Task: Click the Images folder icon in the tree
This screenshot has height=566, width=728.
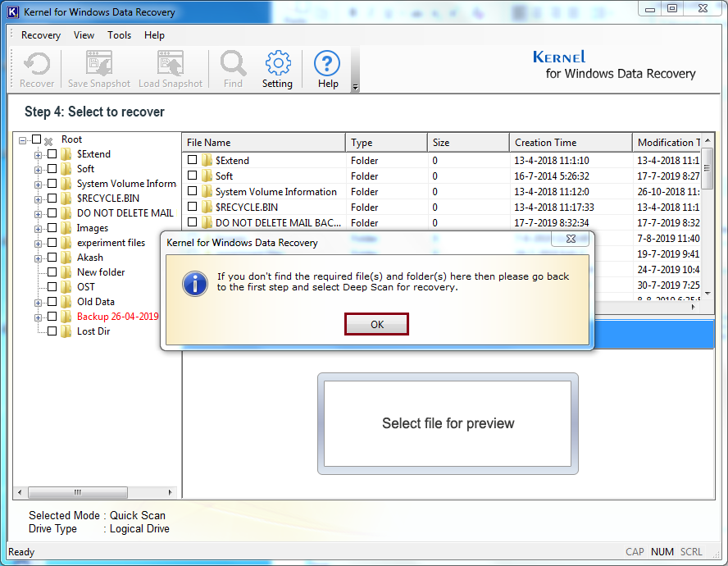Action: tap(66, 228)
